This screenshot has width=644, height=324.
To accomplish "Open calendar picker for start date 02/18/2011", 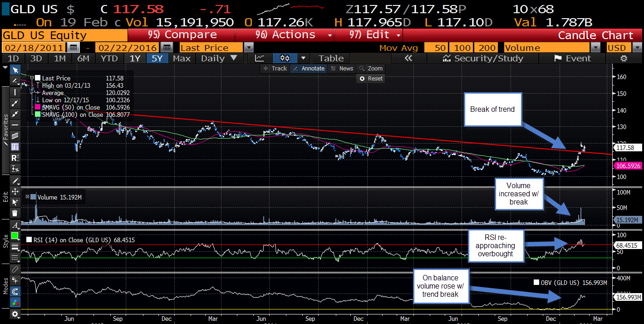I will pyautogui.click(x=73, y=48).
